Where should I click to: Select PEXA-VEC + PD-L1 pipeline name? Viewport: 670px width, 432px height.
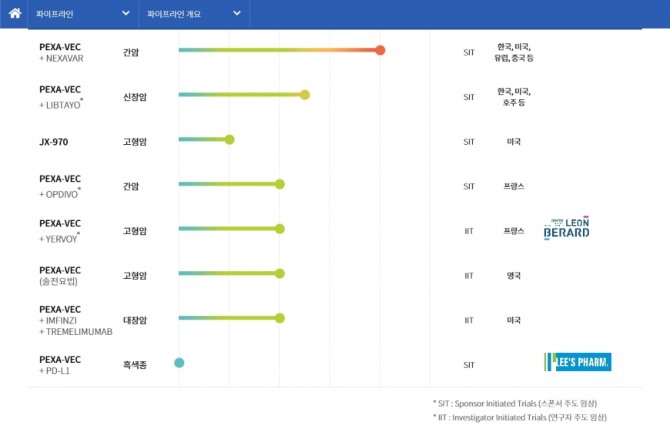coord(60,365)
